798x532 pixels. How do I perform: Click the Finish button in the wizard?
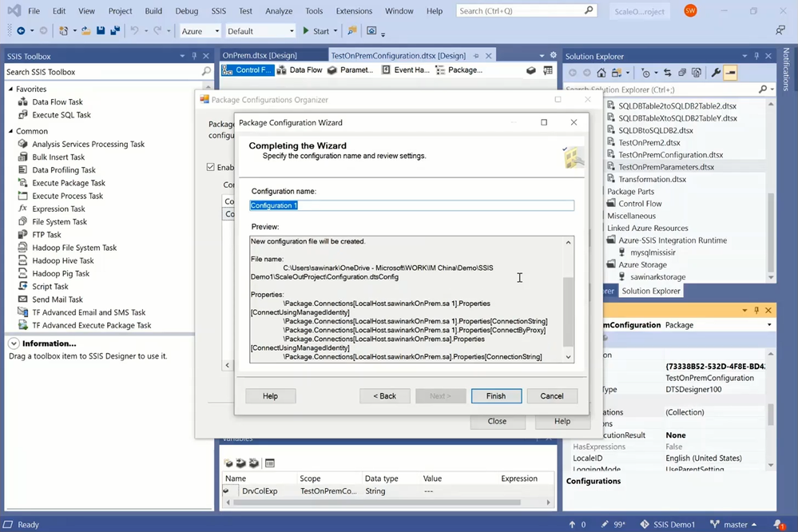point(496,396)
